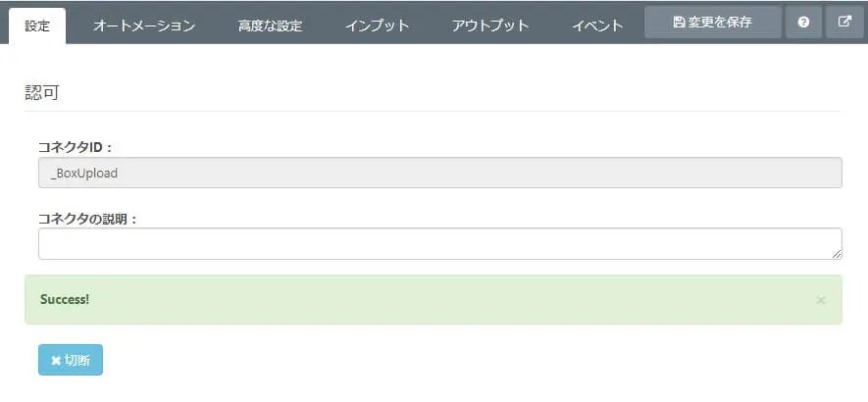Click the description textarea resize handle

pos(837,254)
